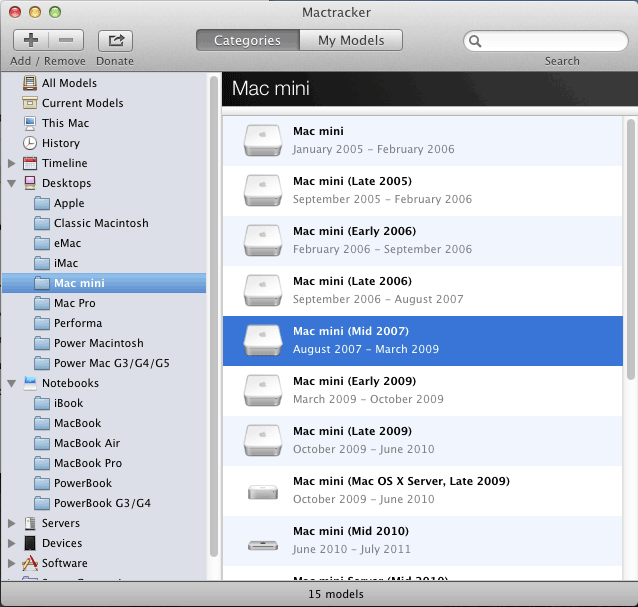Image resolution: width=638 pixels, height=607 pixels.
Task: Select the All Models icon in sidebar
Action: coord(30,83)
